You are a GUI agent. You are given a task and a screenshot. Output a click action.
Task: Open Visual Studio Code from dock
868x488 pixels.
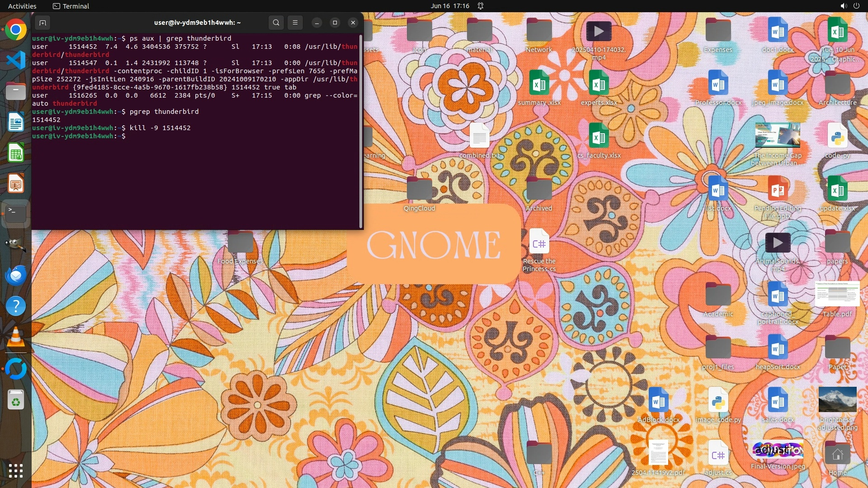point(16,61)
